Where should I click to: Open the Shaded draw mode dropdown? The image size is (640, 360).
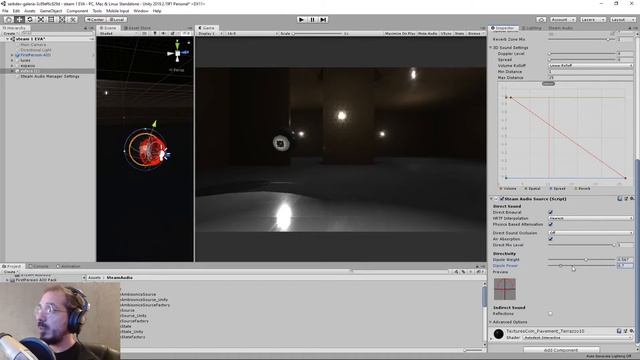click(x=118, y=33)
